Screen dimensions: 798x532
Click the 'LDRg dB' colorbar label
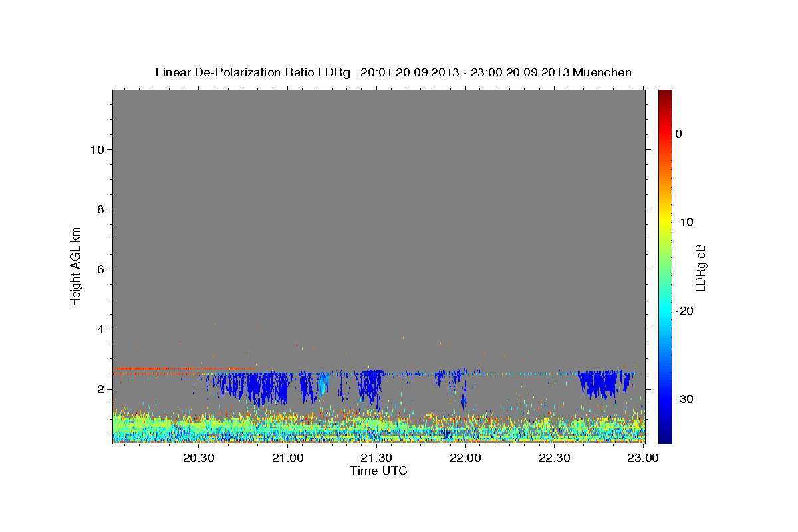coord(700,267)
